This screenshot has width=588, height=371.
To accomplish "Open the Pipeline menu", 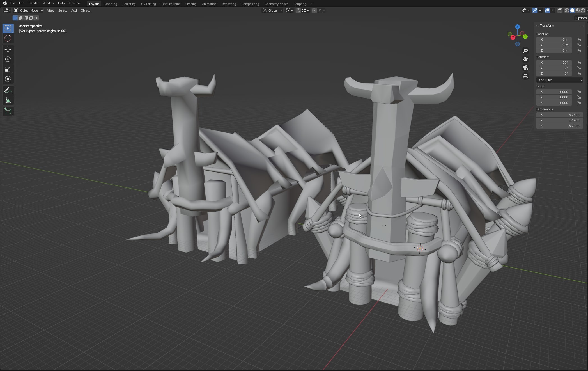I will 74,3.
